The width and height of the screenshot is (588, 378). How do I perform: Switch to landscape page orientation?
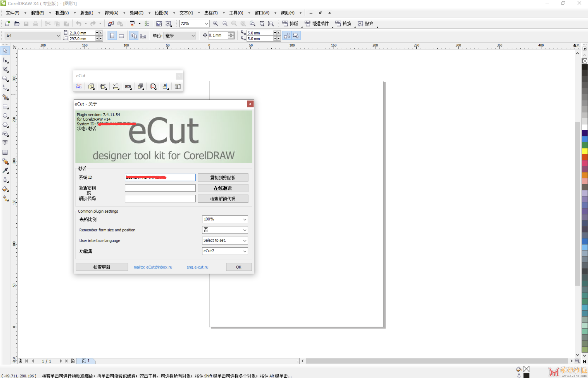pos(121,36)
